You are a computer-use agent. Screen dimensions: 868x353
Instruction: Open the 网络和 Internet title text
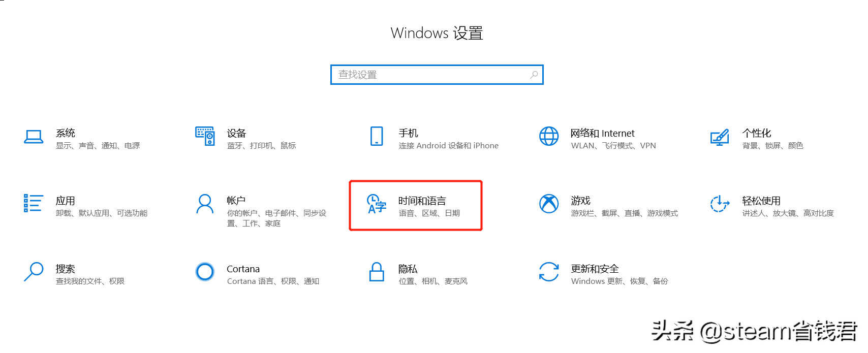tap(602, 133)
